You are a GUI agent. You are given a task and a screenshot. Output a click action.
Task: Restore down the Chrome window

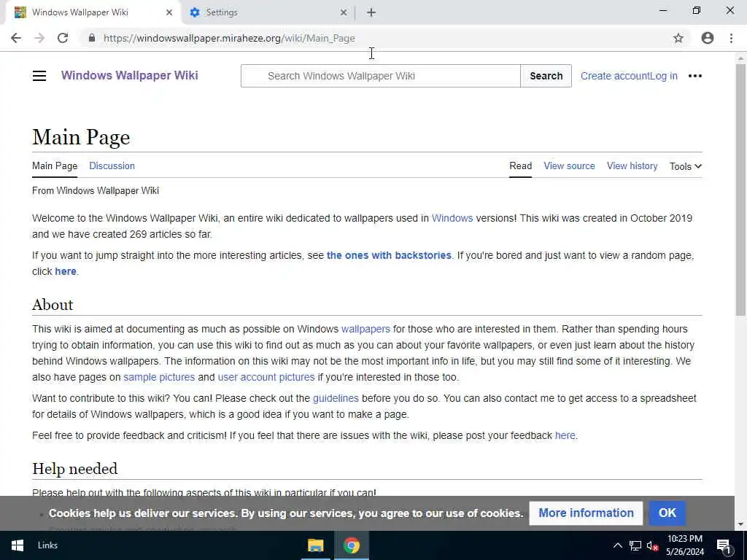[697, 10]
